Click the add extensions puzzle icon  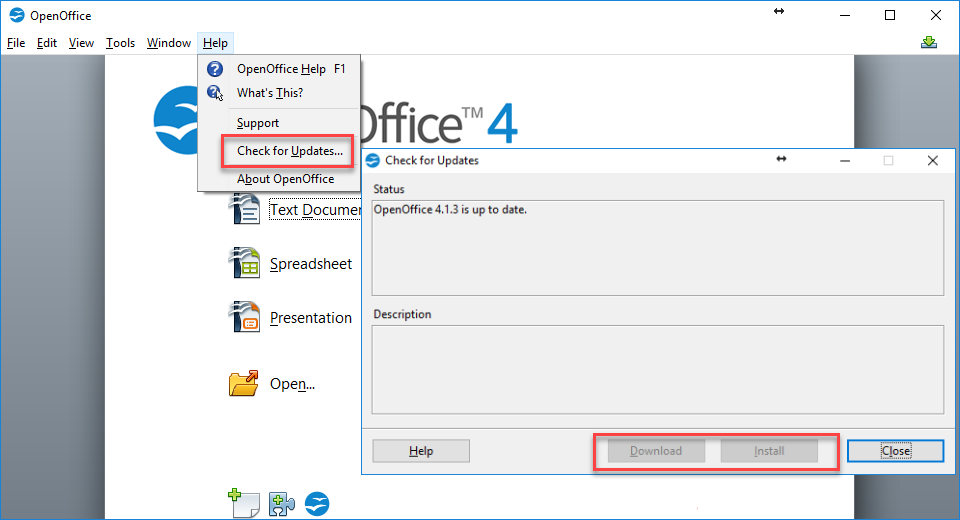[x=282, y=505]
